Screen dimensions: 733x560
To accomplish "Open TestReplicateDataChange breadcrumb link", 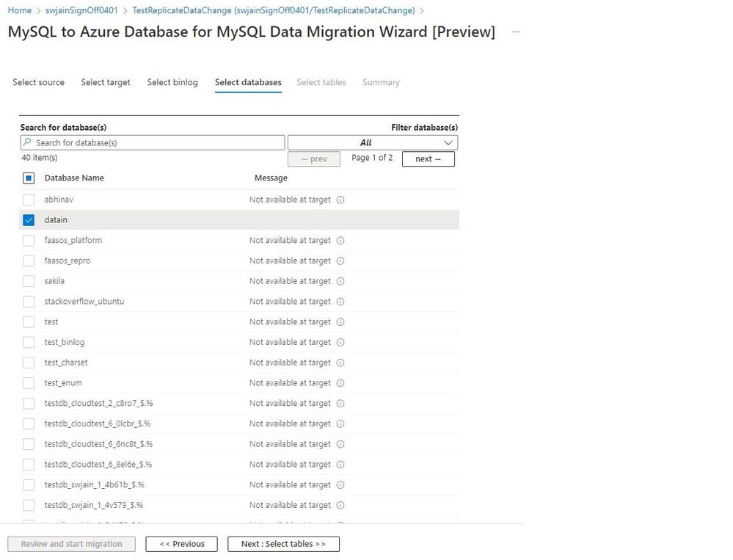I will (274, 10).
